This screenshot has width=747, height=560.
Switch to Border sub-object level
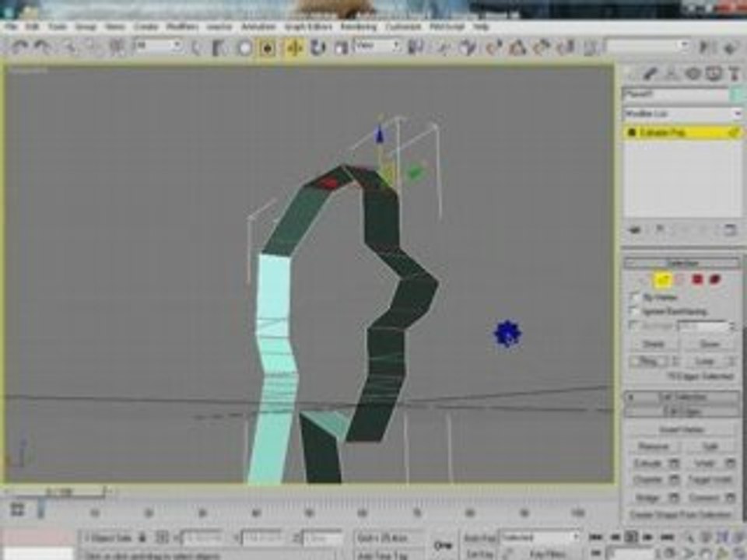coord(680,279)
